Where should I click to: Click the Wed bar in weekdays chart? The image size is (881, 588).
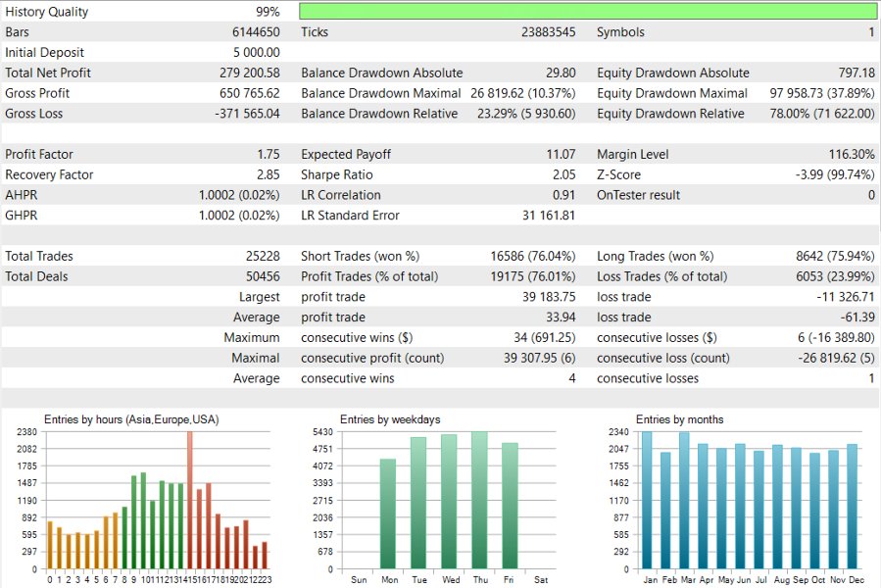pos(449,502)
